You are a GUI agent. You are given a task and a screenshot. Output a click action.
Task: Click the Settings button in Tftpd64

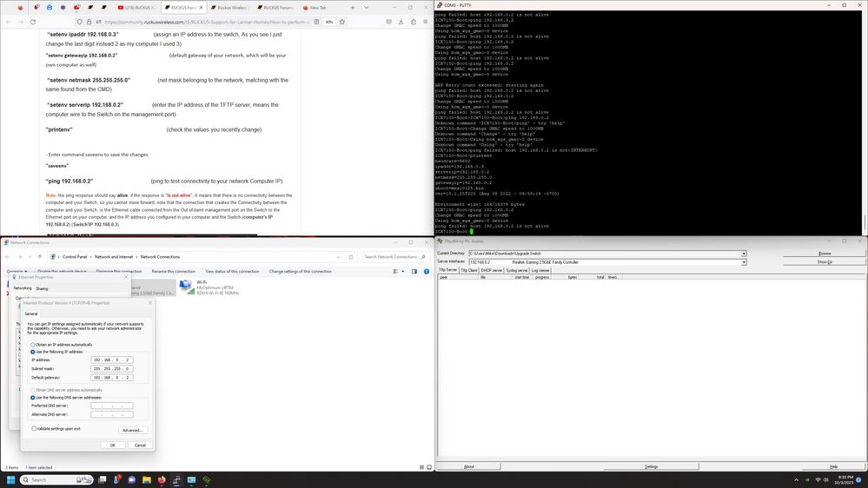pyautogui.click(x=651, y=466)
